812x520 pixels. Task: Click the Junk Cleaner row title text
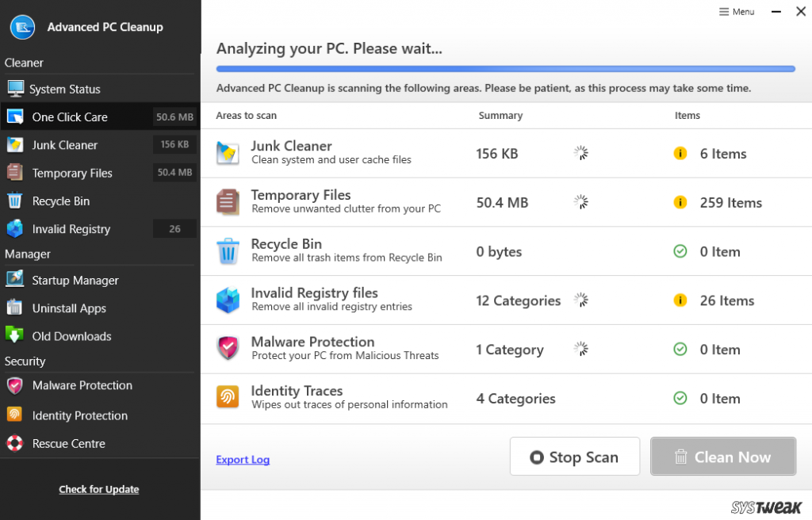coord(291,146)
